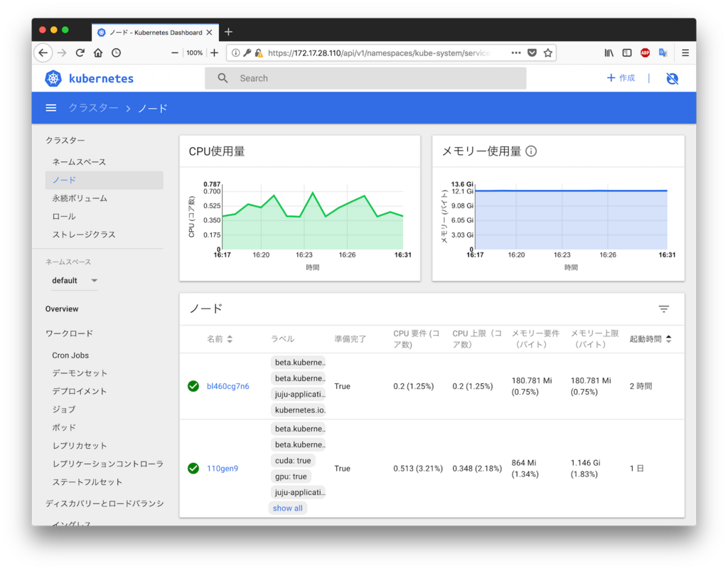
Task: Click the page reload icon in the browser
Action: point(80,52)
